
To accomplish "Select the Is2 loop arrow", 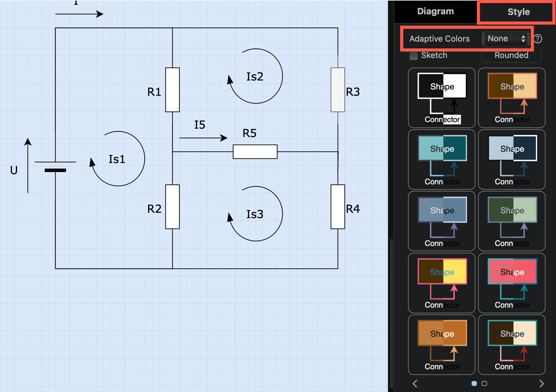I will (x=255, y=76).
